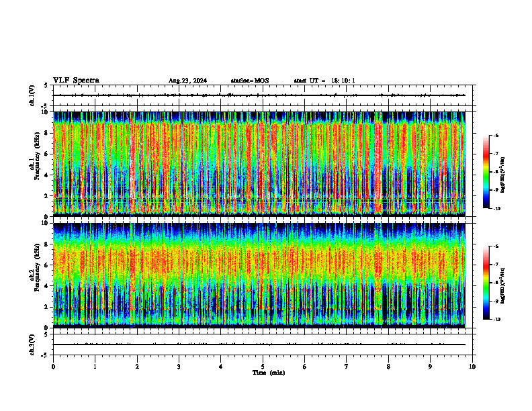
Task: Click the "Time (min)" axis label
Action: tap(269, 373)
